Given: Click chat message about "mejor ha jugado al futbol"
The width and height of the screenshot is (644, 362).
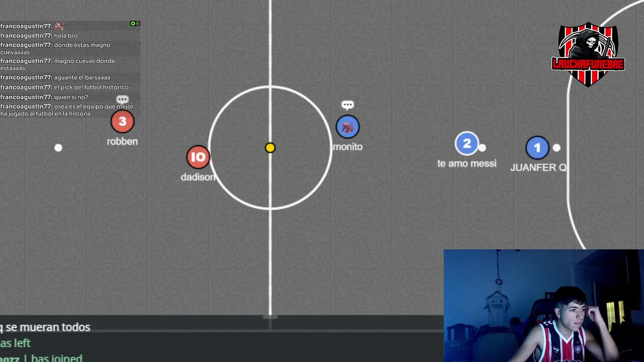Looking at the screenshot, I should 67,110.
